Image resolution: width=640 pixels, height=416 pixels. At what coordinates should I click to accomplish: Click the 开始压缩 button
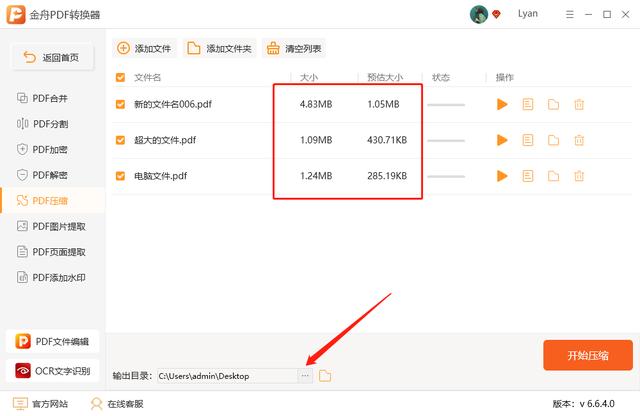coord(588,356)
